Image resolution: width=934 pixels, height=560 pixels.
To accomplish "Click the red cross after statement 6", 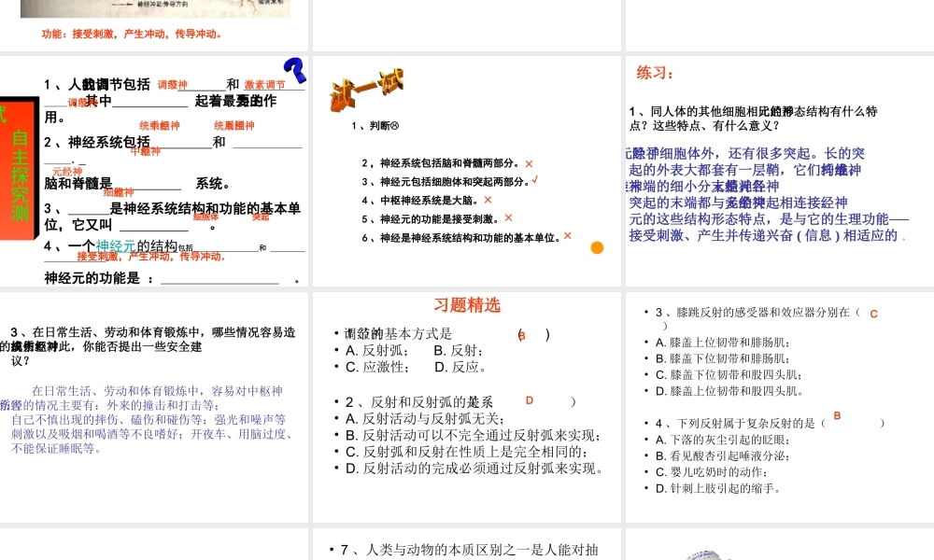I will tap(568, 236).
